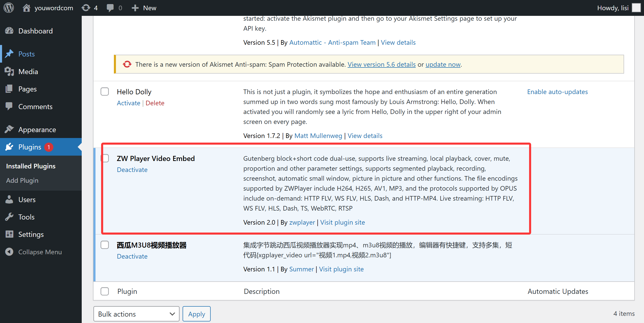Image resolution: width=644 pixels, height=323 pixels.
Task: Click the Apply button
Action: pos(196,314)
